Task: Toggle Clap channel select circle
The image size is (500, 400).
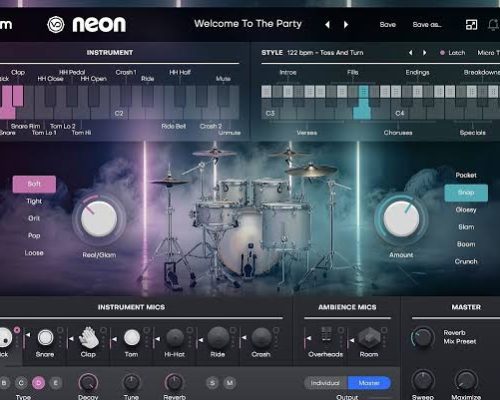Action: click(103, 330)
